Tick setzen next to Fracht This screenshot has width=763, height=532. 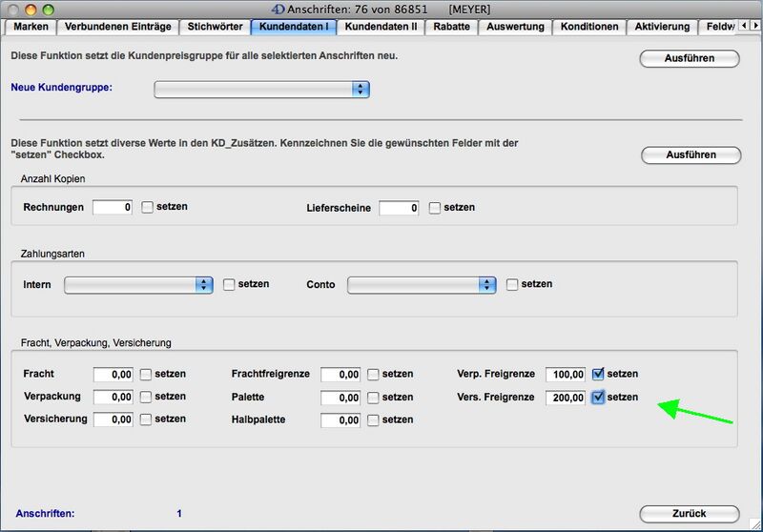click(146, 375)
